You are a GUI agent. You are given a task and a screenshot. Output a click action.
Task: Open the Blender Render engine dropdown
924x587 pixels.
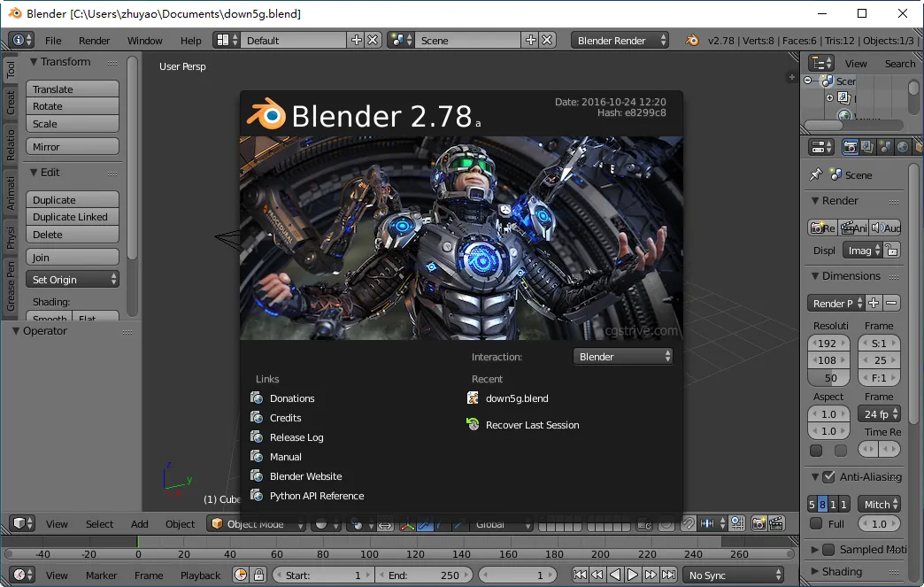pos(620,40)
